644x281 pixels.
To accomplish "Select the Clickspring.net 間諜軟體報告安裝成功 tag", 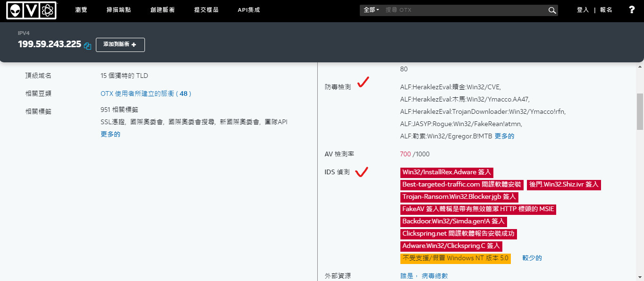I will pyautogui.click(x=458, y=234).
